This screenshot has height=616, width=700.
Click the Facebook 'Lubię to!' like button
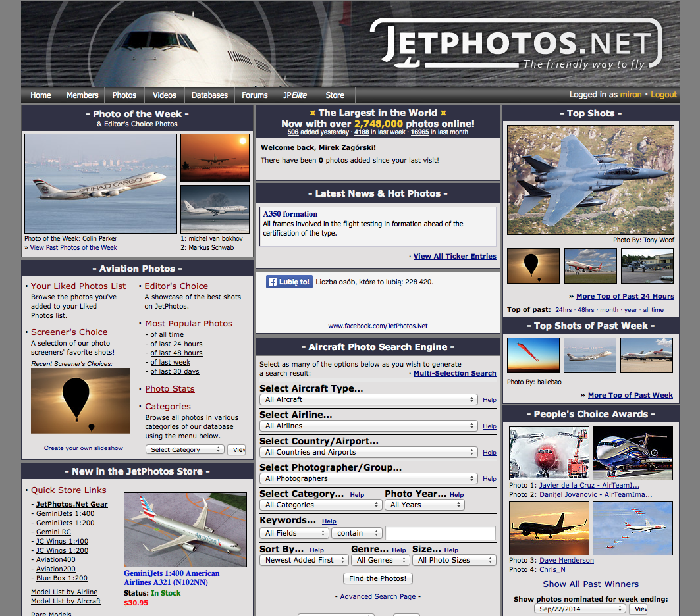289,282
